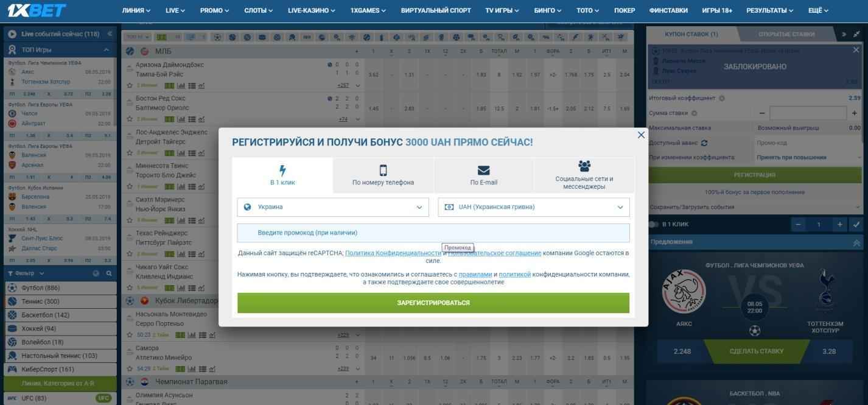The image size is (868, 405).
Task: Go to ФИНСТАВКИ section
Action: click(668, 10)
